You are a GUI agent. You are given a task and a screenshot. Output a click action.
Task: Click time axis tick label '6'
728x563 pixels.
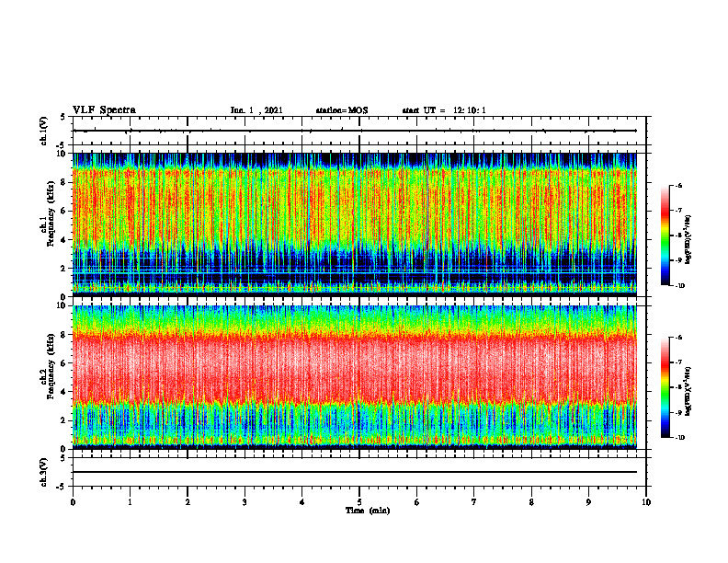click(417, 502)
